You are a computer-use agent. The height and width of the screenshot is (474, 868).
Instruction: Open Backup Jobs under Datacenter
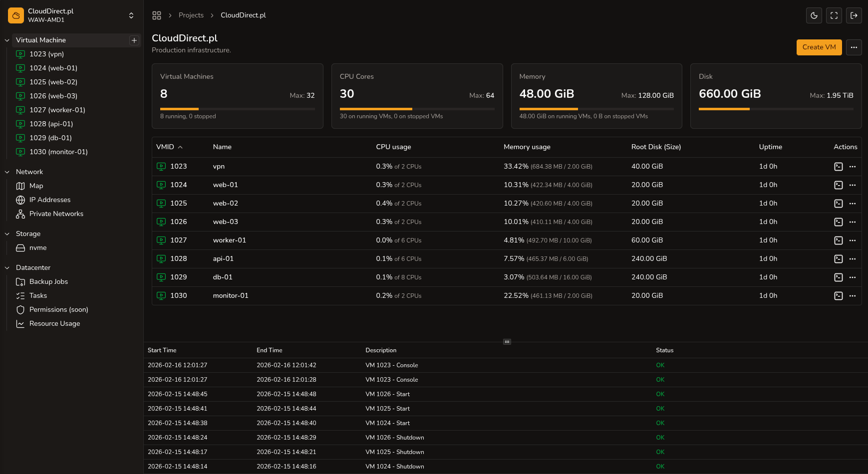pyautogui.click(x=48, y=281)
